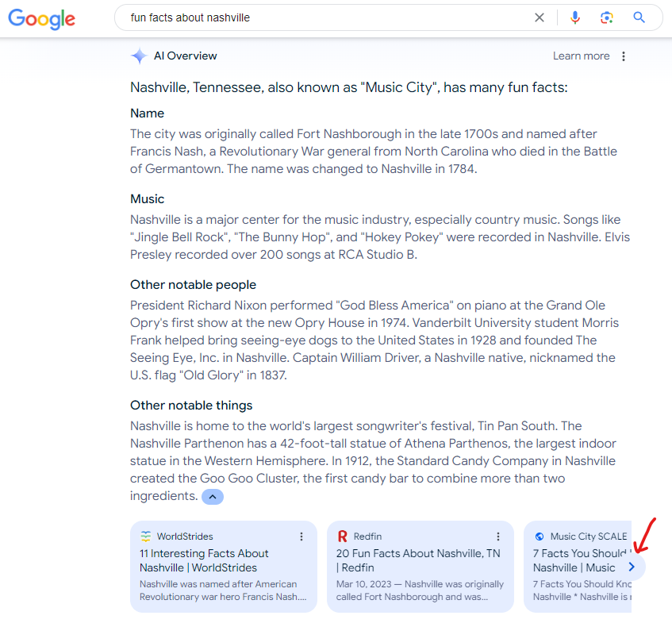Click the "Other notable things" heading
The height and width of the screenshot is (627, 672).
pyautogui.click(x=191, y=406)
